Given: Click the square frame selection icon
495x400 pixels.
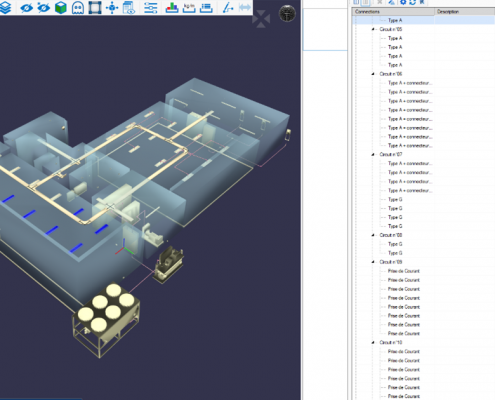Looking at the screenshot, I should 95,8.
